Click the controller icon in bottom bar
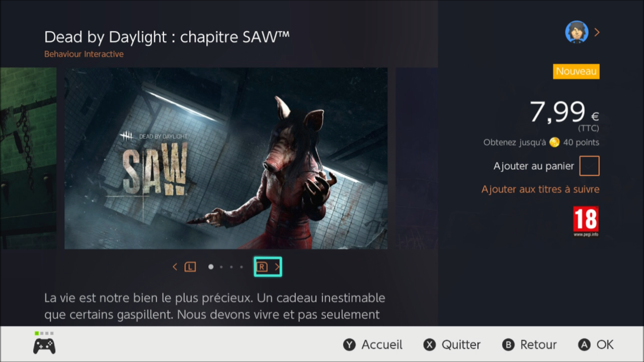 click(x=44, y=346)
